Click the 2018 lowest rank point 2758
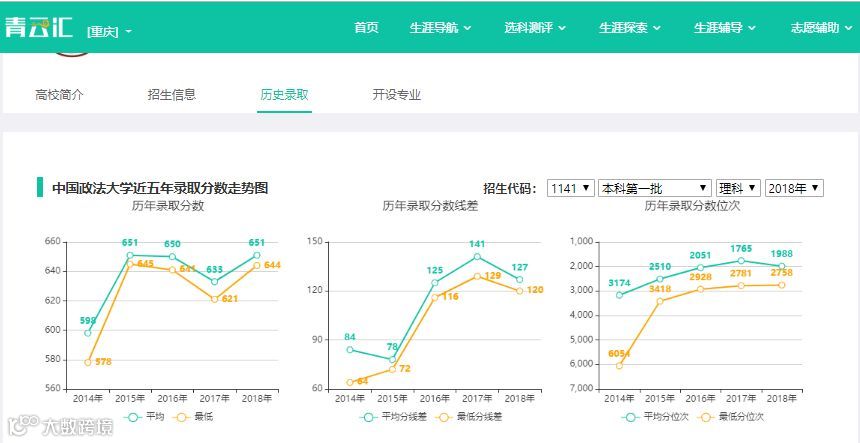This screenshot has width=860, height=443. tap(782, 285)
